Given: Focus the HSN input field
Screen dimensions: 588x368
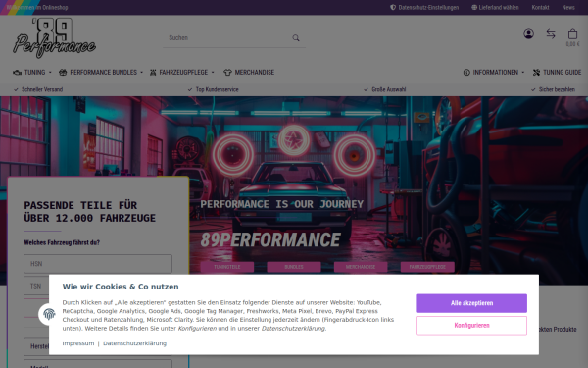Looking at the screenshot, I should 98,264.
